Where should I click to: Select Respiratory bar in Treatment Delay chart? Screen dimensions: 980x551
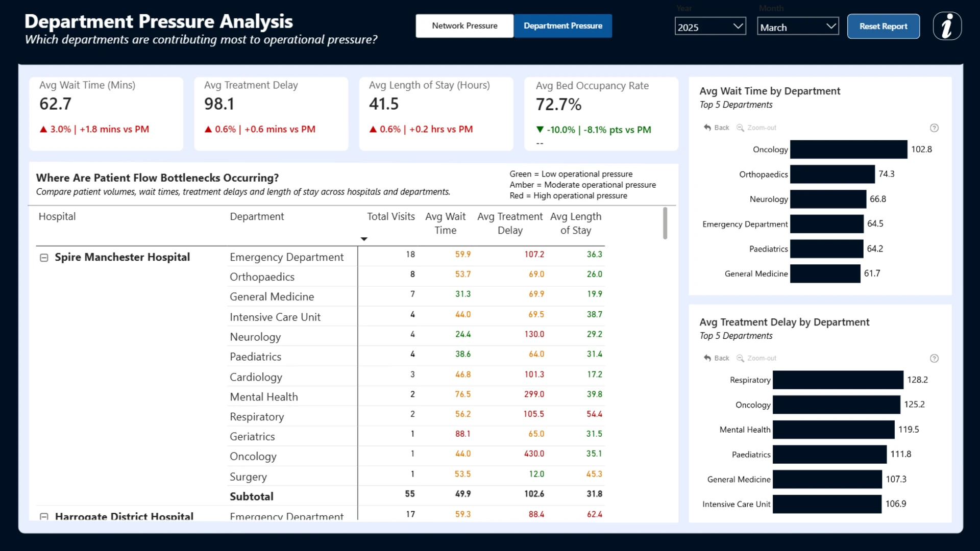[838, 380]
